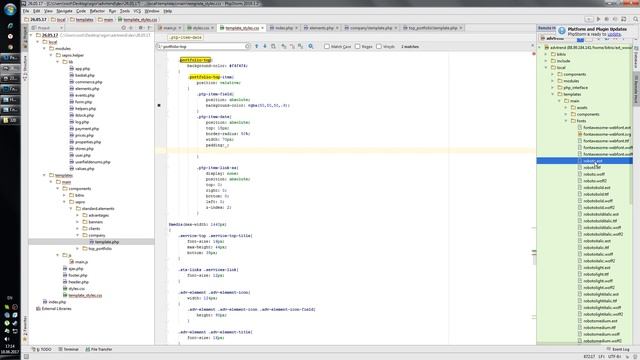
Task: Click the Windows Start orb
Action: tap(10, 9)
